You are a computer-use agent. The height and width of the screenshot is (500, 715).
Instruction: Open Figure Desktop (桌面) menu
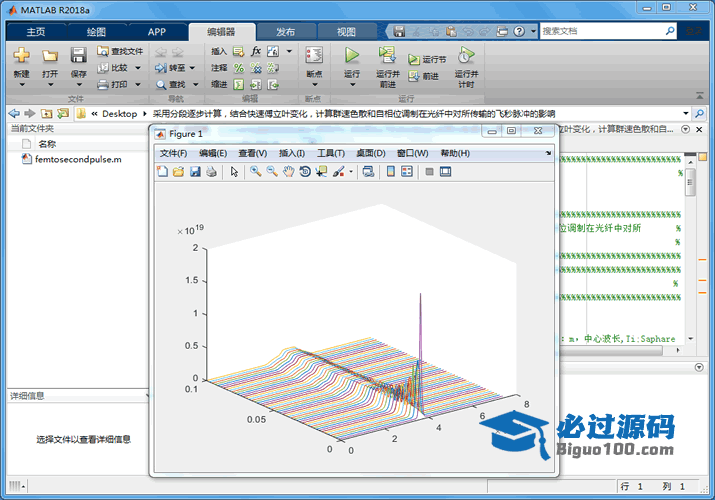point(371,153)
